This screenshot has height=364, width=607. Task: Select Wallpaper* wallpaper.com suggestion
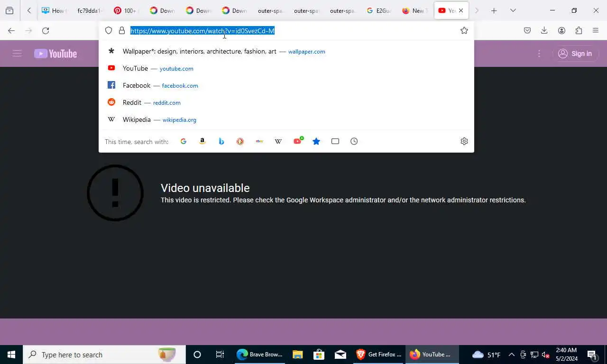[286, 51]
